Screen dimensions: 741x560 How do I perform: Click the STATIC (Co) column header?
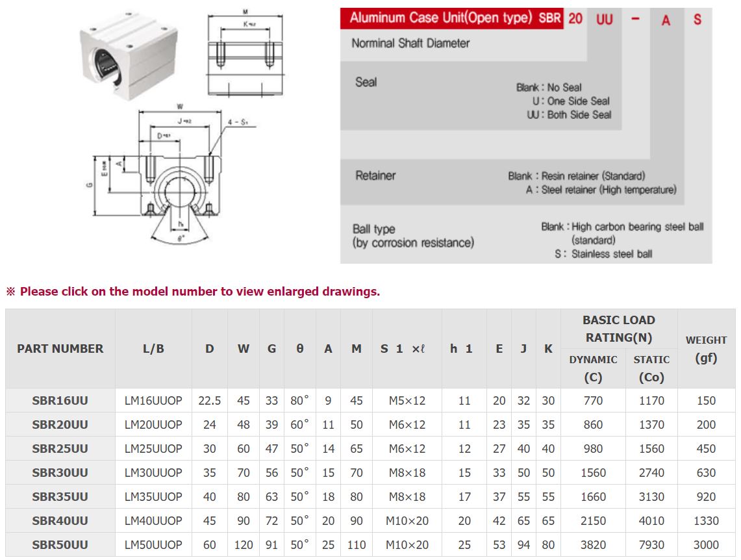[x=651, y=368]
